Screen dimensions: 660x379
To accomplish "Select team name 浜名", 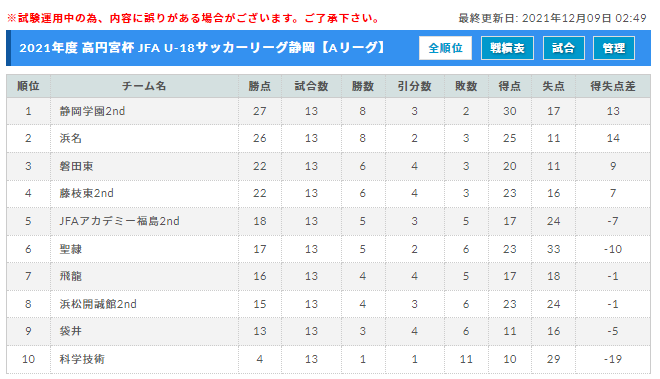I will (x=70, y=138).
